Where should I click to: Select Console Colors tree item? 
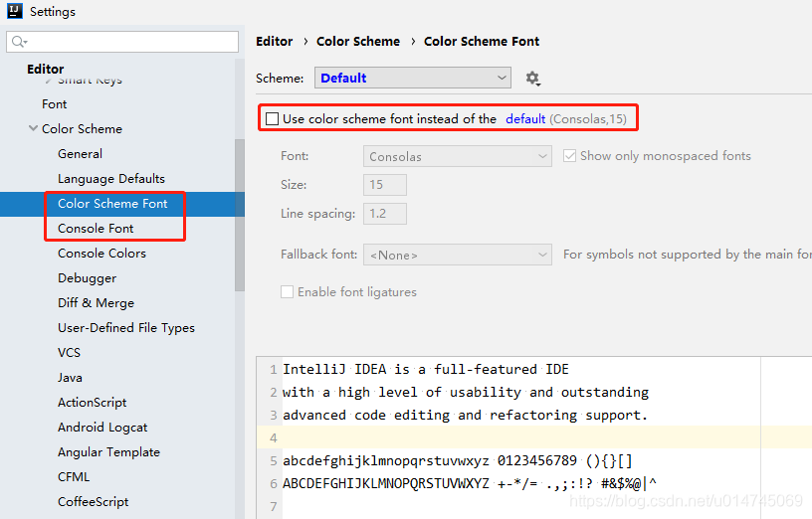point(102,253)
